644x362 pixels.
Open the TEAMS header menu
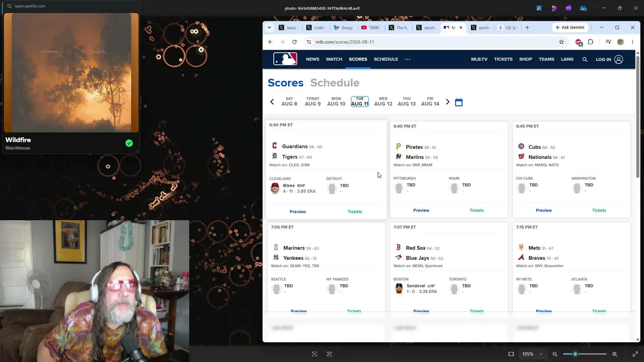tap(546, 59)
